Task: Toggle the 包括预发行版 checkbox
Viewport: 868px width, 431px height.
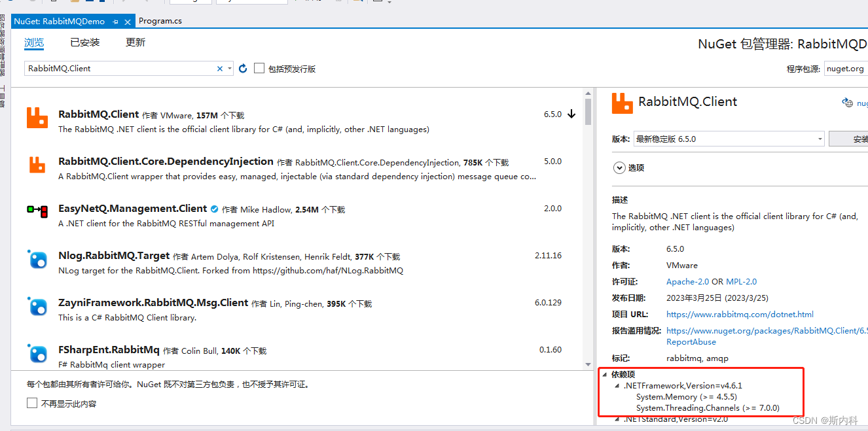Action: (x=259, y=68)
